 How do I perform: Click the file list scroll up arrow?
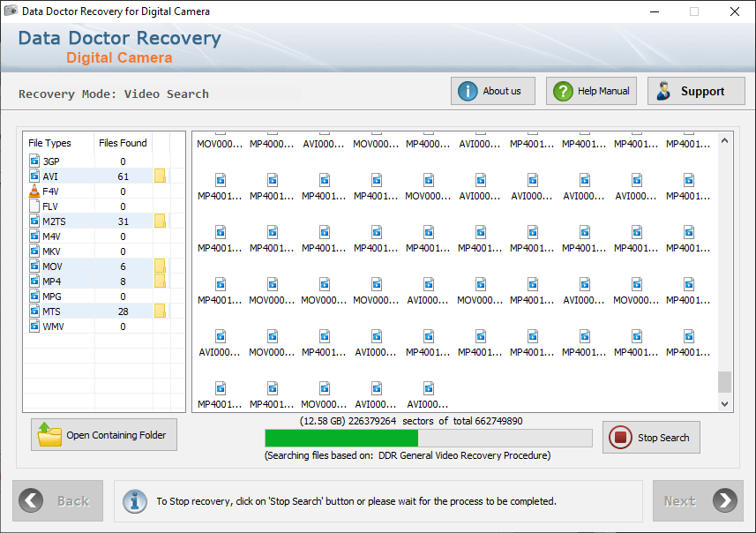click(x=724, y=141)
